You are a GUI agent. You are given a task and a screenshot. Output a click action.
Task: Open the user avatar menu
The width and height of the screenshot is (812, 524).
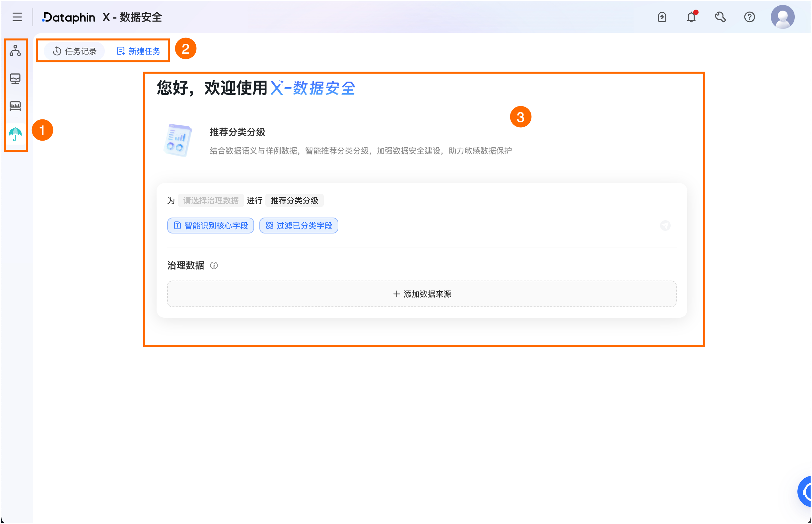coord(783,17)
